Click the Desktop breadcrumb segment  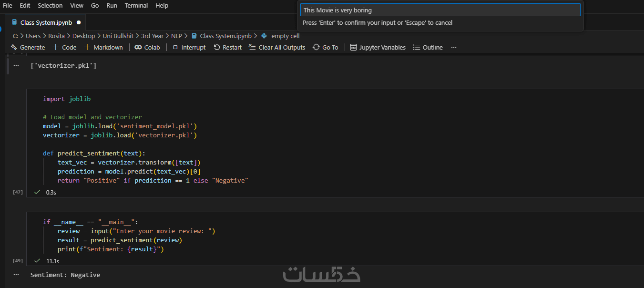pyautogui.click(x=84, y=36)
